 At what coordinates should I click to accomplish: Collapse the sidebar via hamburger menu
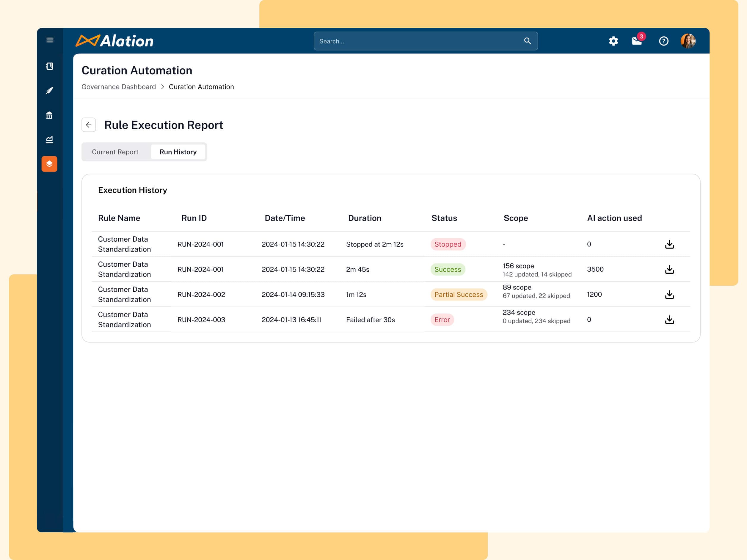tap(50, 40)
